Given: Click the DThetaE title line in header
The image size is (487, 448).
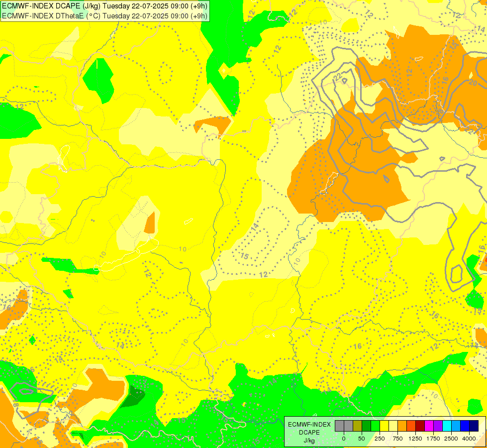Looking at the screenshot, I should click(104, 16).
